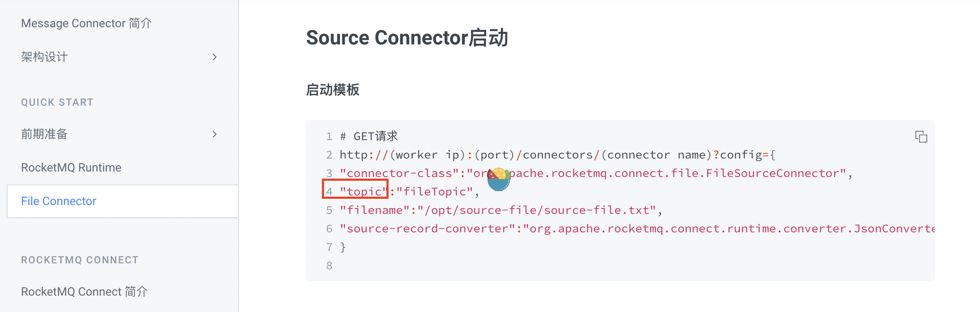Click the Source Connector启动 heading

[407, 38]
